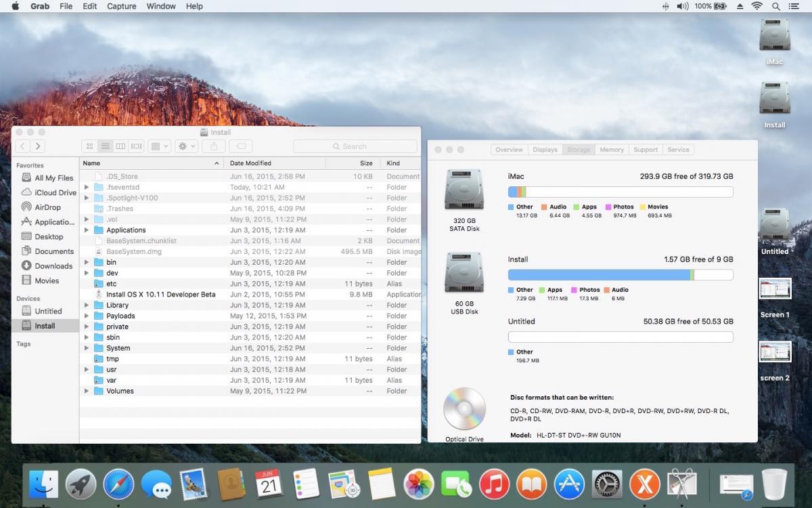The width and height of the screenshot is (812, 508).
Task: Switch Finder to icon view
Action: pyautogui.click(x=90, y=146)
